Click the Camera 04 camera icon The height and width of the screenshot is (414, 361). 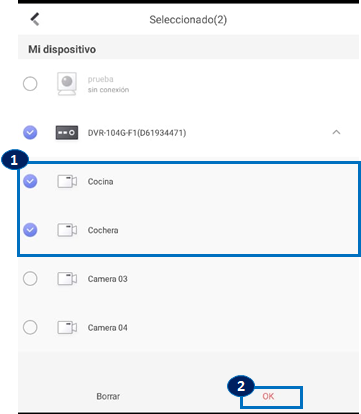[x=67, y=327]
